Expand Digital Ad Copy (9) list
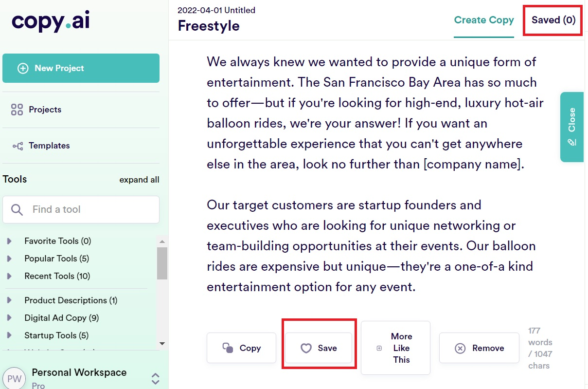The width and height of the screenshot is (588, 389). (x=9, y=318)
